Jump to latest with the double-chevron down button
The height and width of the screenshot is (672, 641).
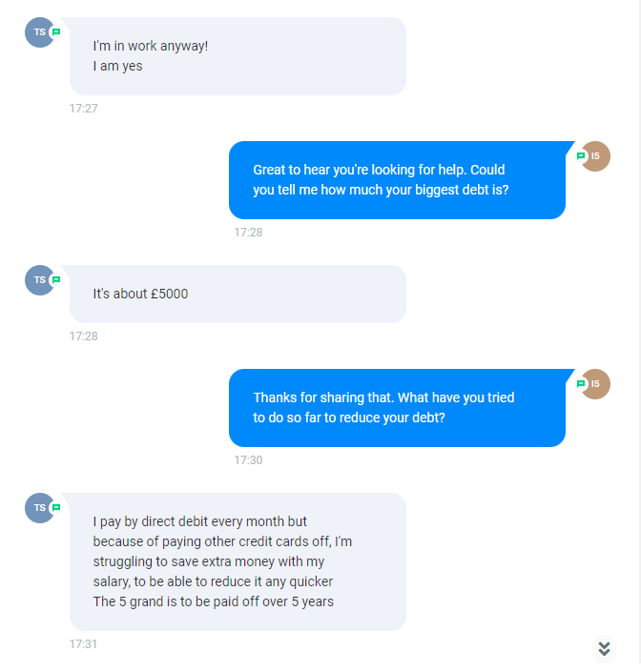tap(604, 648)
